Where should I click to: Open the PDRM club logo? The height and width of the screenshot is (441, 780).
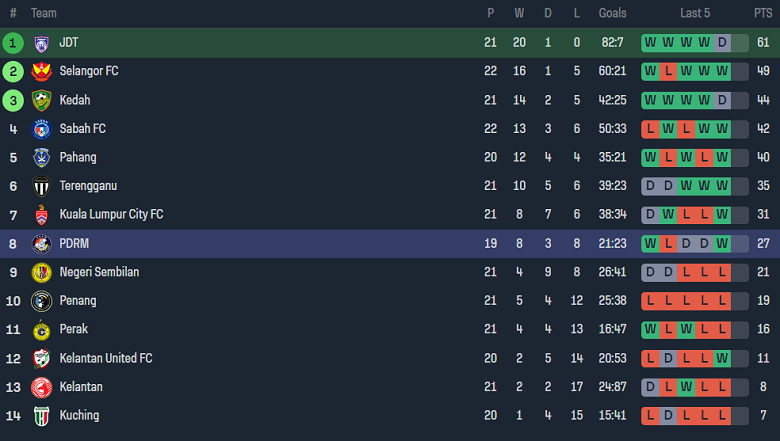coord(41,243)
